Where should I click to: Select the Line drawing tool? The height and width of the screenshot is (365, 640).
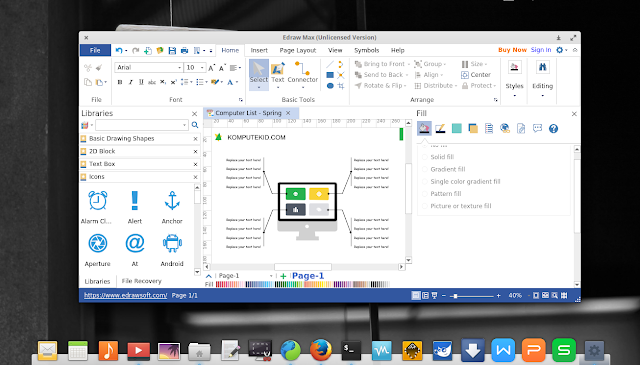[330, 64]
